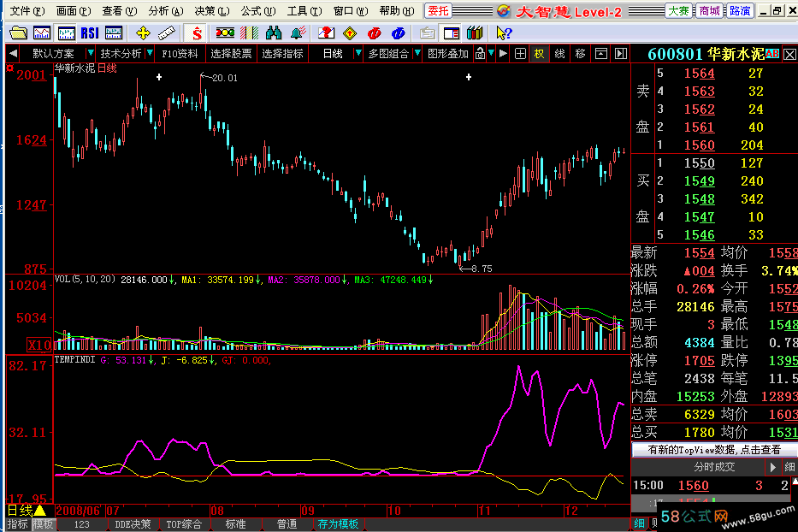Toggle the 移 move chart button
This screenshot has width=798, height=532.
click(580, 53)
